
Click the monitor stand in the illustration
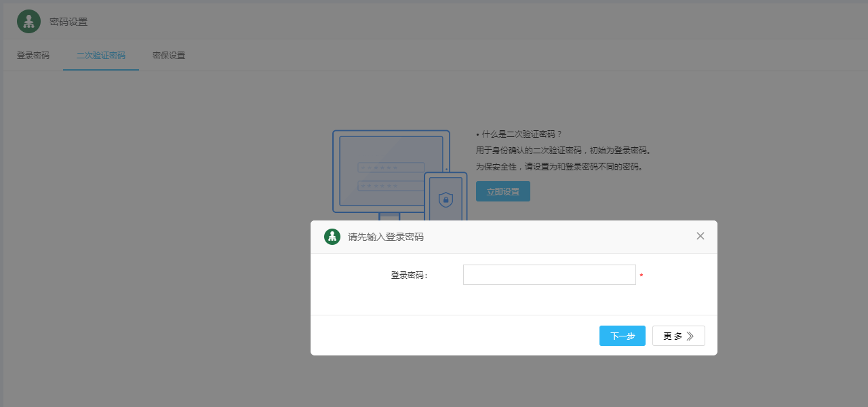click(389, 216)
